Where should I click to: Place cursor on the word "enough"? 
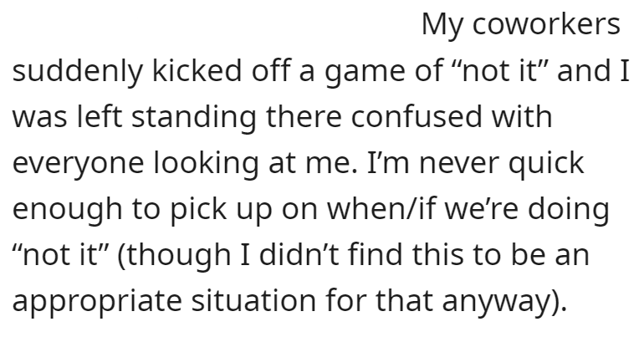(x=68, y=211)
